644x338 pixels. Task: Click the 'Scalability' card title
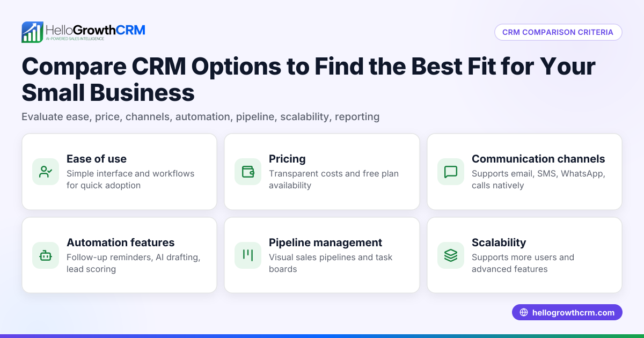[x=499, y=243]
